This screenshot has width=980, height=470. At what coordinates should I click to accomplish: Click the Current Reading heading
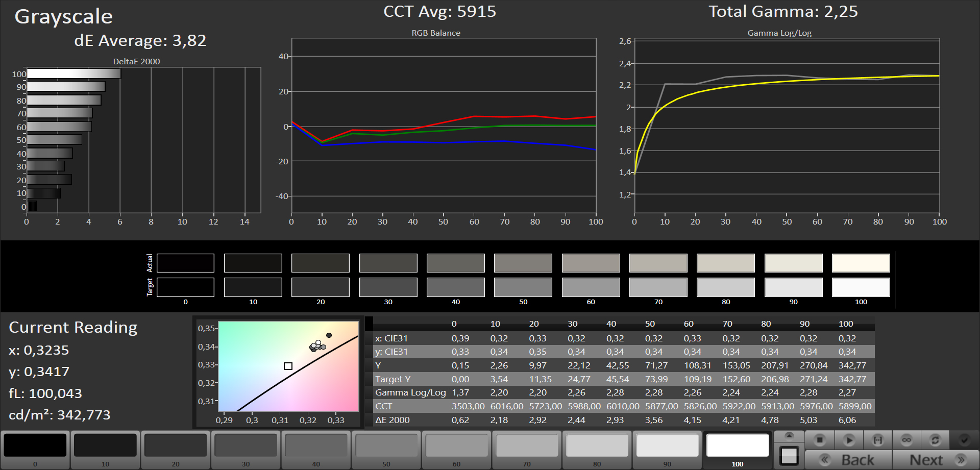pyautogui.click(x=73, y=327)
